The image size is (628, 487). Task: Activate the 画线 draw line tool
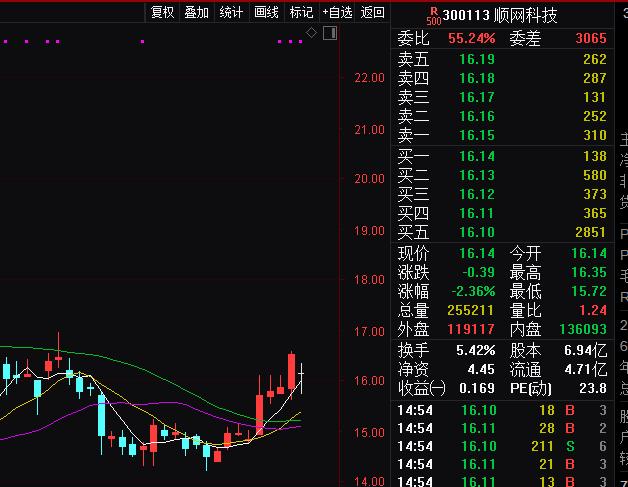(x=266, y=12)
